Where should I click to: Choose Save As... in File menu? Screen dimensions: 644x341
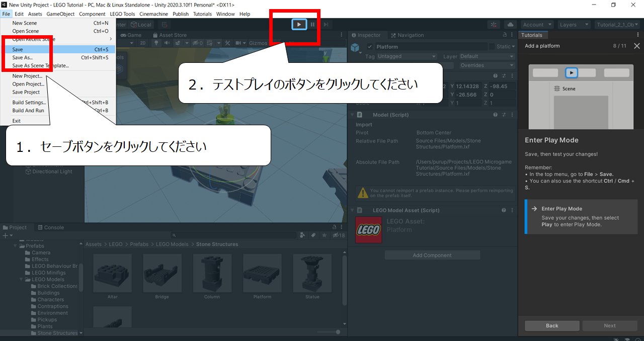tap(58, 57)
